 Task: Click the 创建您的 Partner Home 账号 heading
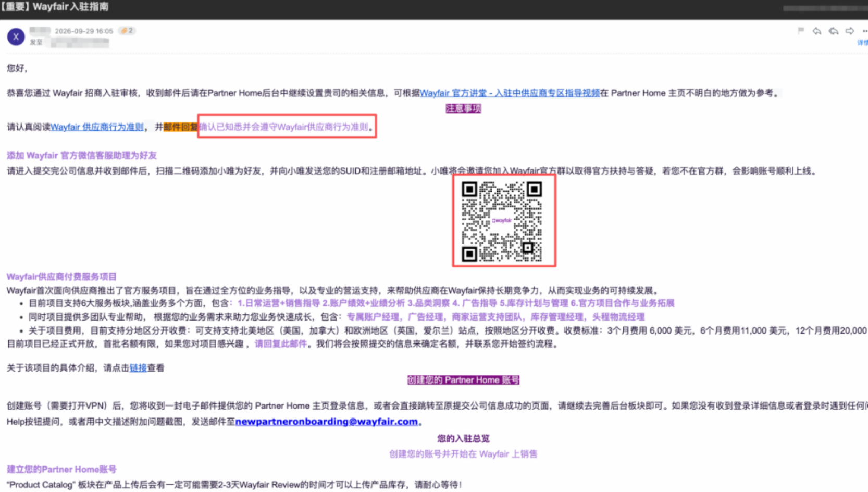(463, 380)
